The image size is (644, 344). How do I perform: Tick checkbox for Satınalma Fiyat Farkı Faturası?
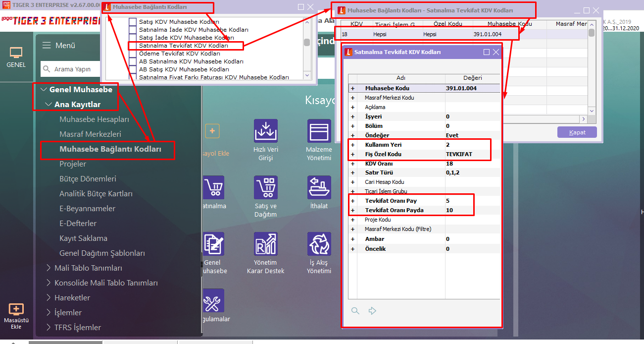click(x=132, y=77)
